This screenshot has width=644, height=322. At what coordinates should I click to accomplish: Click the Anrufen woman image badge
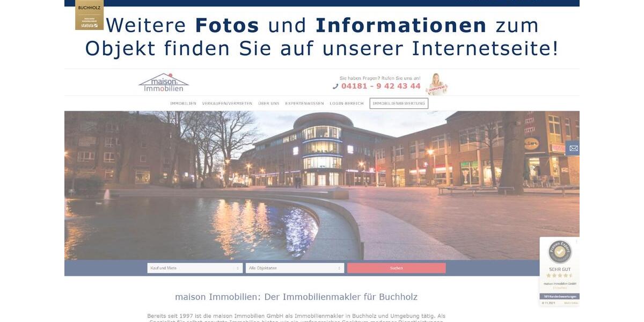437,85
